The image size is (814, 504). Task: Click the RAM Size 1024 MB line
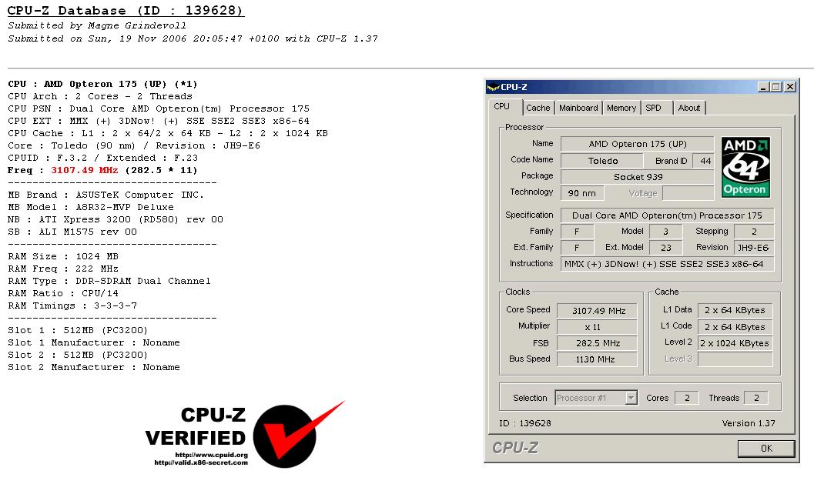pyautogui.click(x=63, y=256)
